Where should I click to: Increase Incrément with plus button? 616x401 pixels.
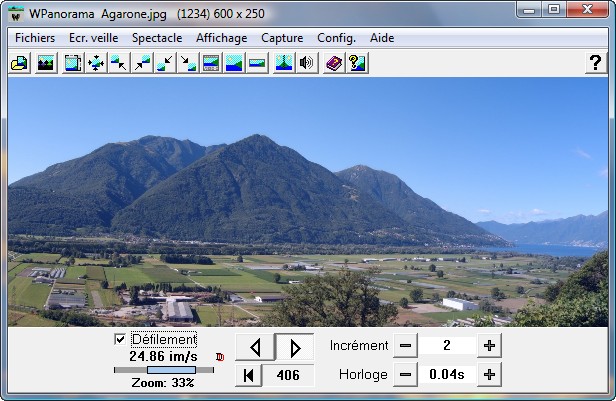pos(489,346)
